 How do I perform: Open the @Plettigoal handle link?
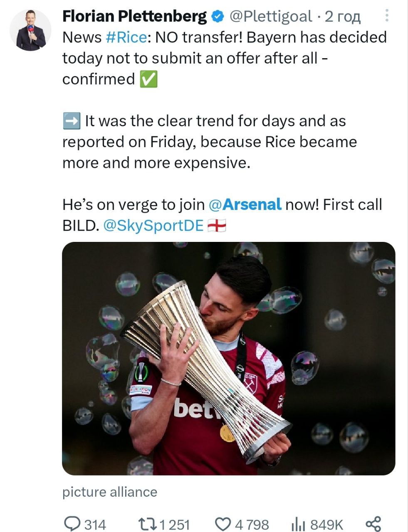click(270, 17)
